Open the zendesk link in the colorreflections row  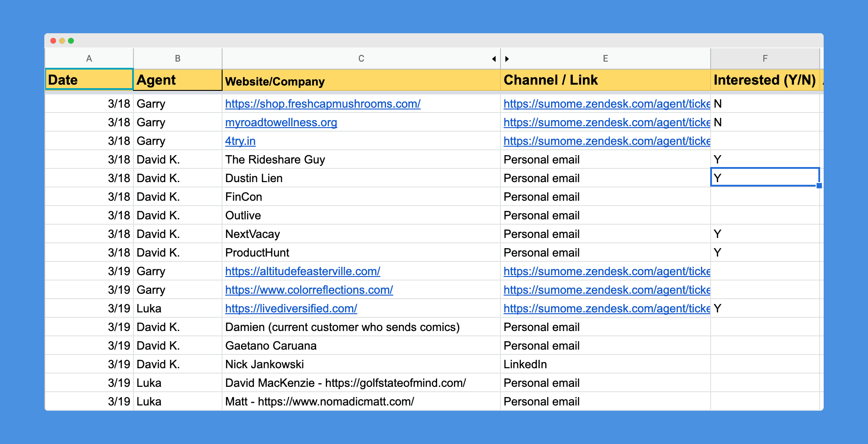click(x=607, y=290)
